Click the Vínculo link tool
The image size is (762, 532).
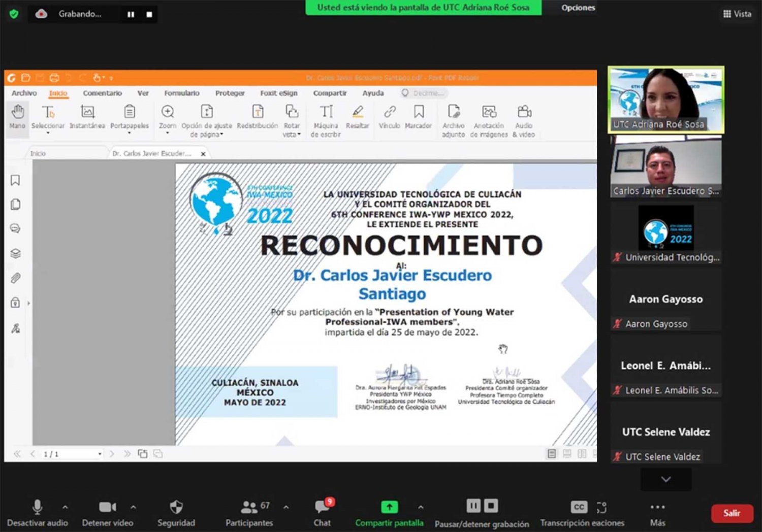tap(390, 117)
